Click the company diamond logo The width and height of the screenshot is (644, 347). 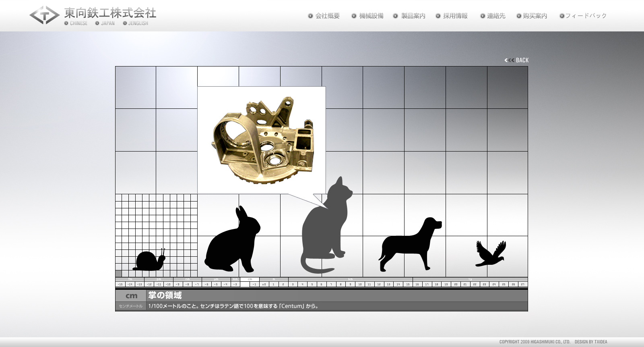pos(44,15)
